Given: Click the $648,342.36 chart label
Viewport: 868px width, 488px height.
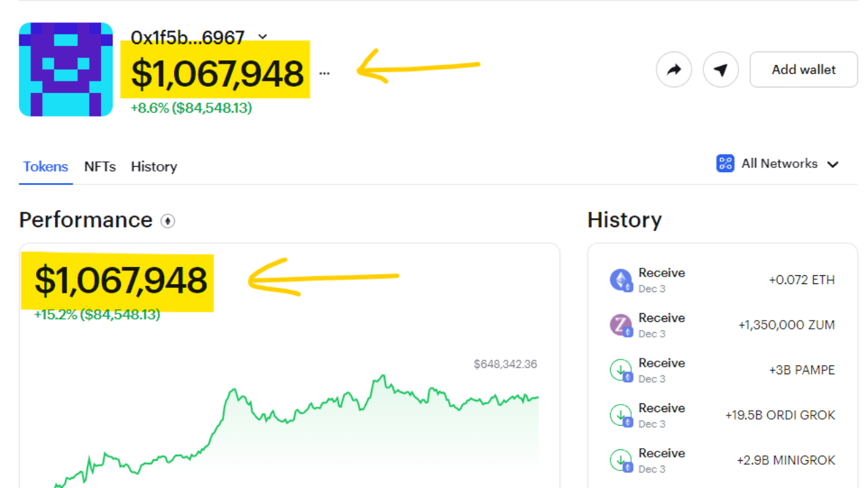Looking at the screenshot, I should 505,365.
